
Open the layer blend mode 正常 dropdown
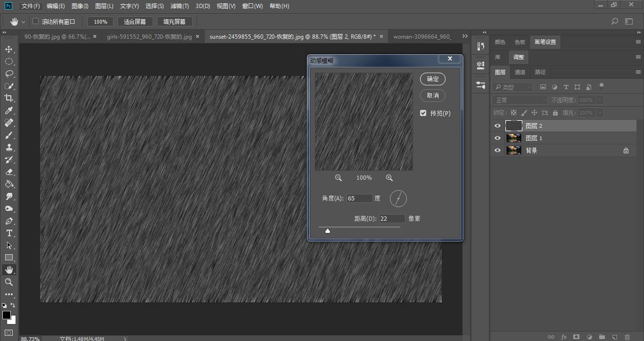[x=520, y=100]
